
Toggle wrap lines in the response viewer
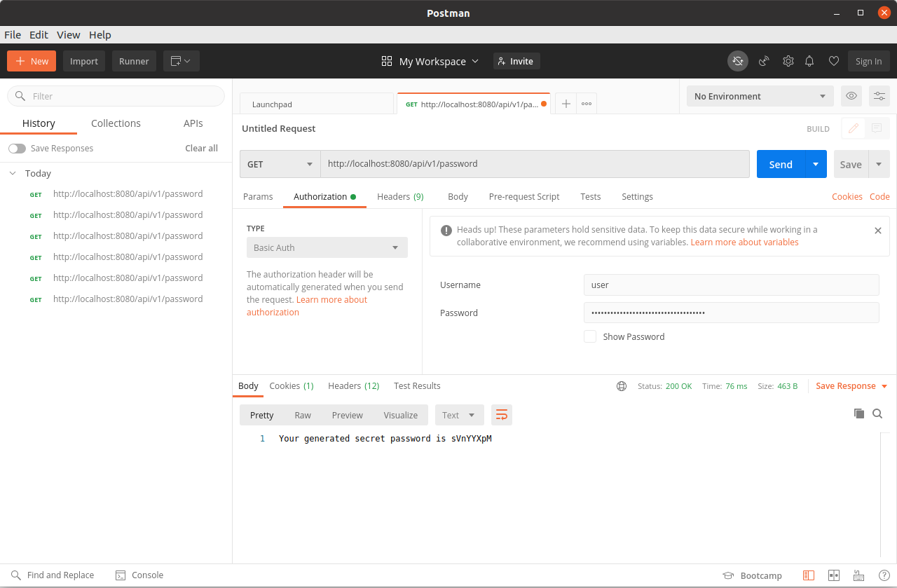[x=501, y=415]
